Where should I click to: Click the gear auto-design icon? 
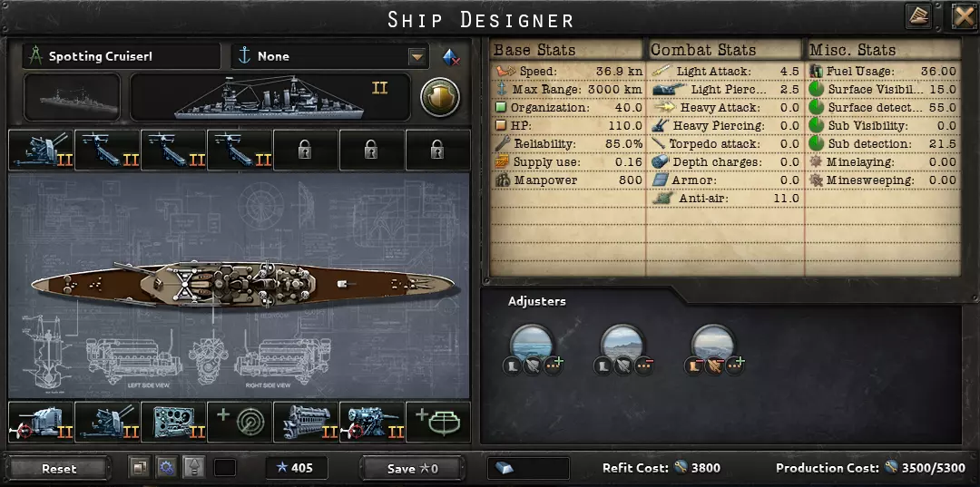point(166,467)
